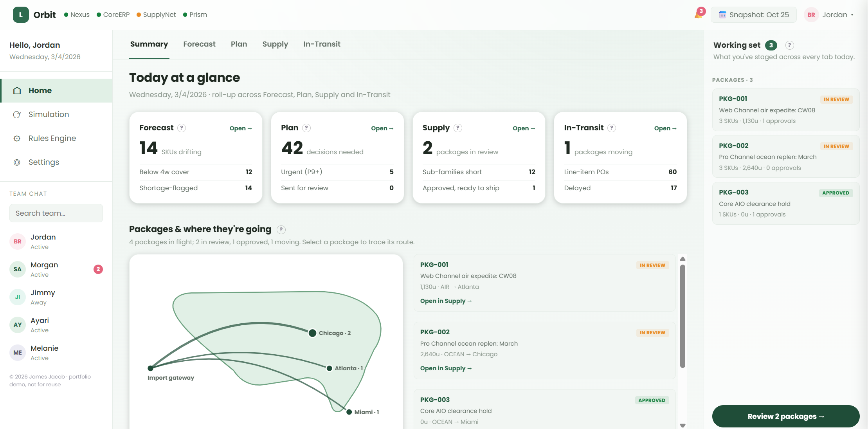The height and width of the screenshot is (429, 868).
Task: Click the Nexus system status indicator
Action: click(x=77, y=15)
